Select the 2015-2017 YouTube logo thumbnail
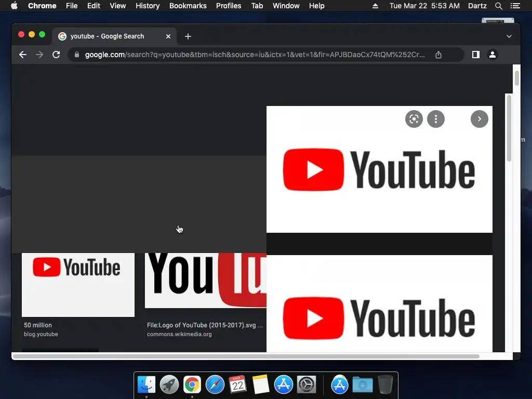This screenshot has width=532, height=399. (206, 280)
